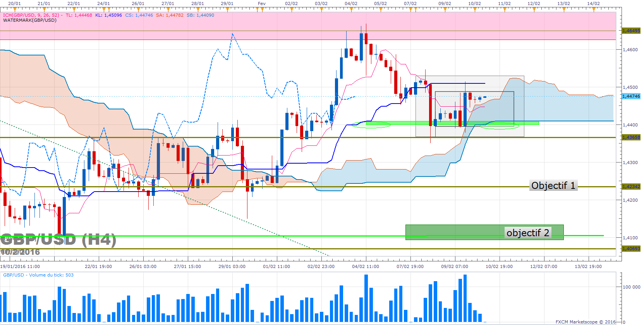This screenshot has width=644, height=325.
Task: Click the 1,4400 price axis label
Action: [630, 125]
